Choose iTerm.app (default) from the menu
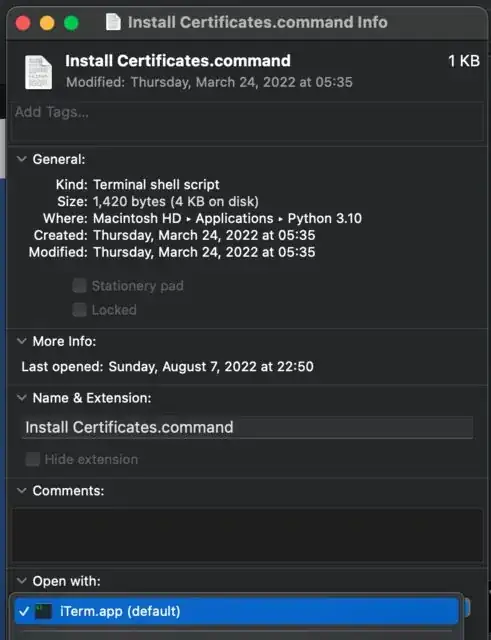The image size is (491, 640). (237, 611)
